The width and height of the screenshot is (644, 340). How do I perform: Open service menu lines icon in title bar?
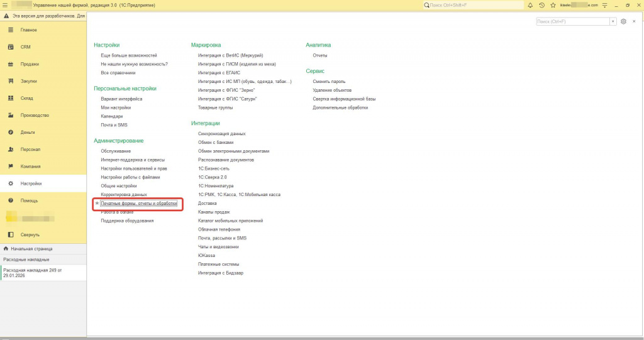pos(604,5)
